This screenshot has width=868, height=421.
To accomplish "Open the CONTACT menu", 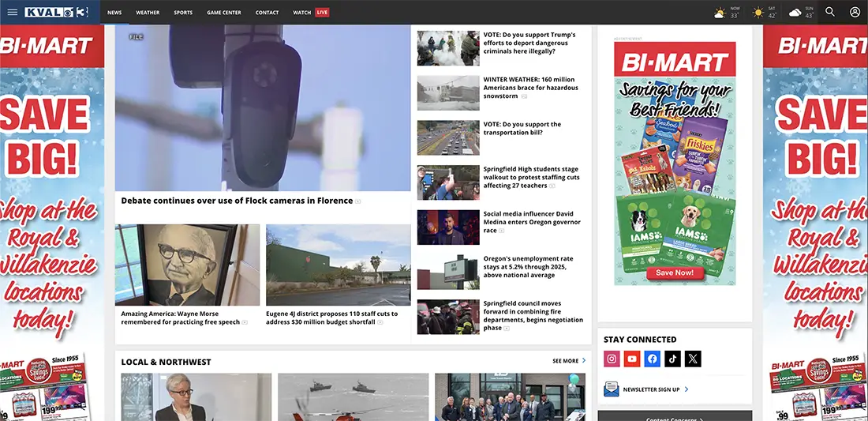I will pyautogui.click(x=267, y=12).
